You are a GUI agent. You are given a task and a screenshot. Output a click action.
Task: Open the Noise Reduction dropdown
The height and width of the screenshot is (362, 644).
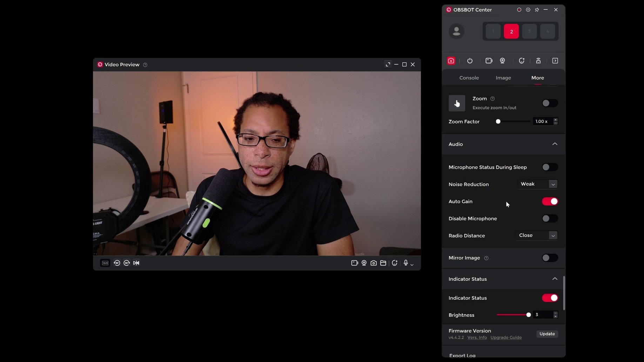537,184
